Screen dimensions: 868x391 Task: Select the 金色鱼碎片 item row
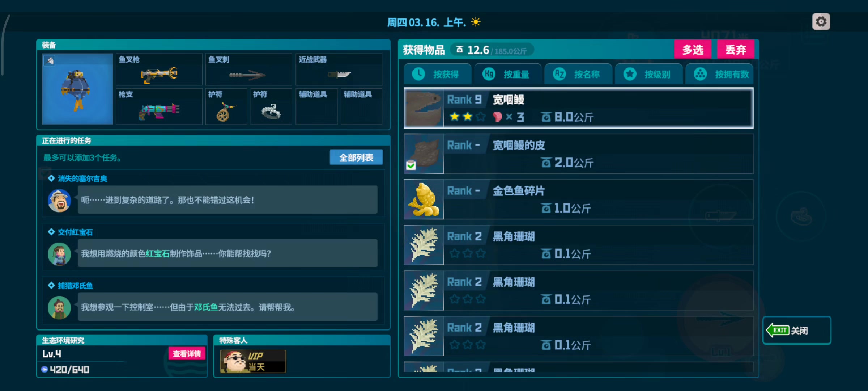click(x=579, y=199)
